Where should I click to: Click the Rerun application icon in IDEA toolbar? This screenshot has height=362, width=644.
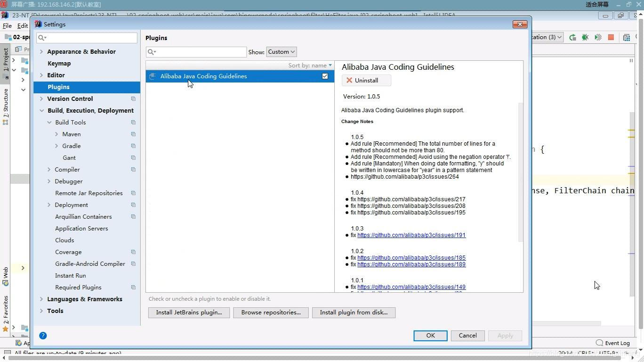[572, 37]
